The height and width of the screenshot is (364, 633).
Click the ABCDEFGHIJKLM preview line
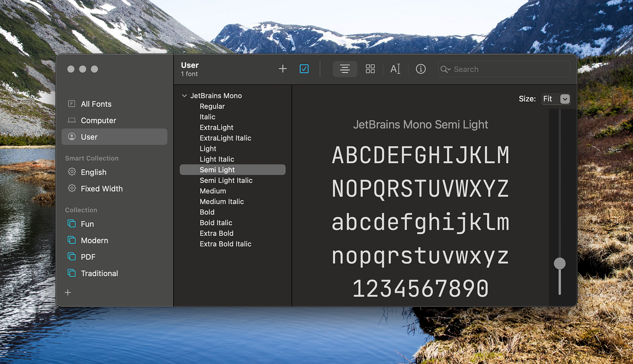(x=421, y=155)
